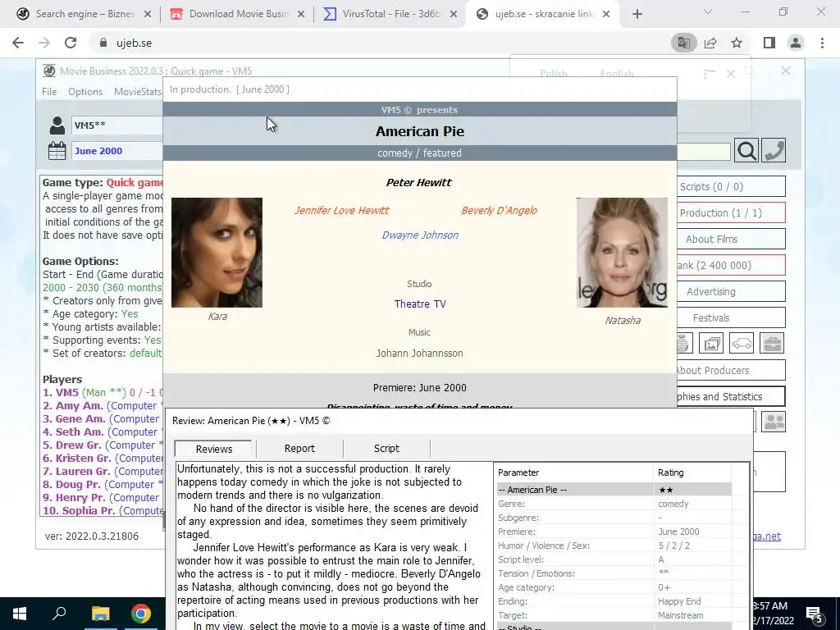Open the MovieStats menu
Image resolution: width=840 pixels, height=630 pixels.
[138, 92]
